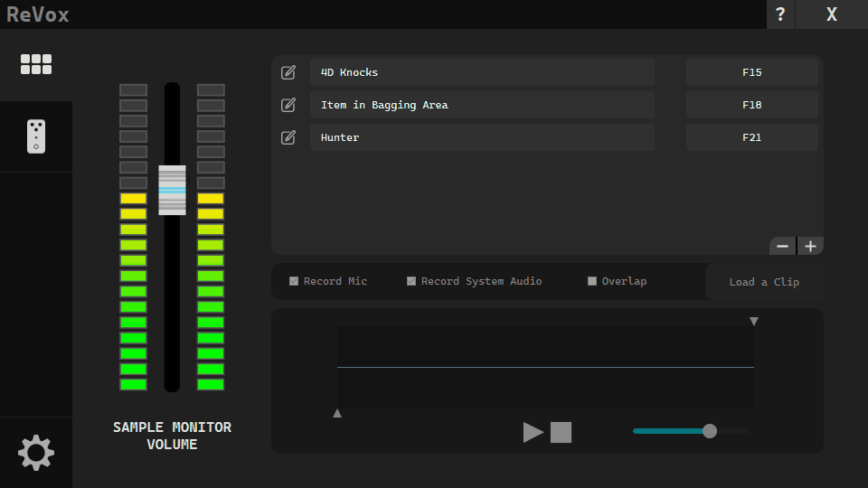Toggle the Record System Audio checkbox

(x=411, y=281)
